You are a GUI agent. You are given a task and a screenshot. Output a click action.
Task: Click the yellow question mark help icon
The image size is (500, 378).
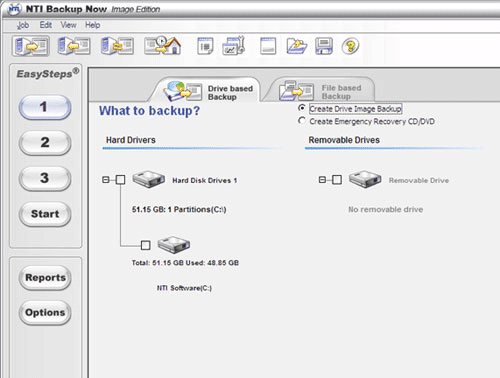pyautogui.click(x=350, y=46)
